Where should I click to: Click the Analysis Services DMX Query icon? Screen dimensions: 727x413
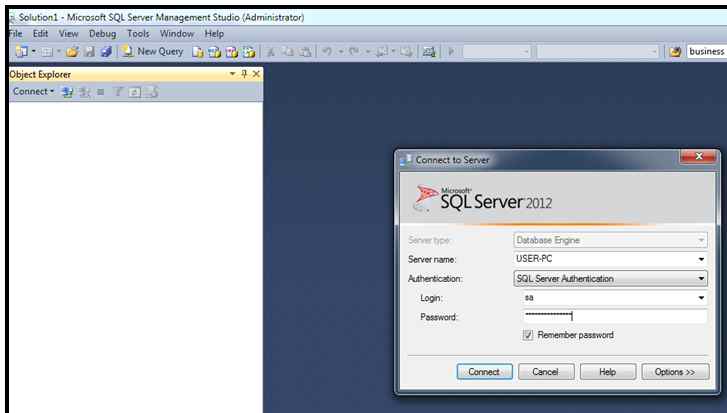[231, 52]
